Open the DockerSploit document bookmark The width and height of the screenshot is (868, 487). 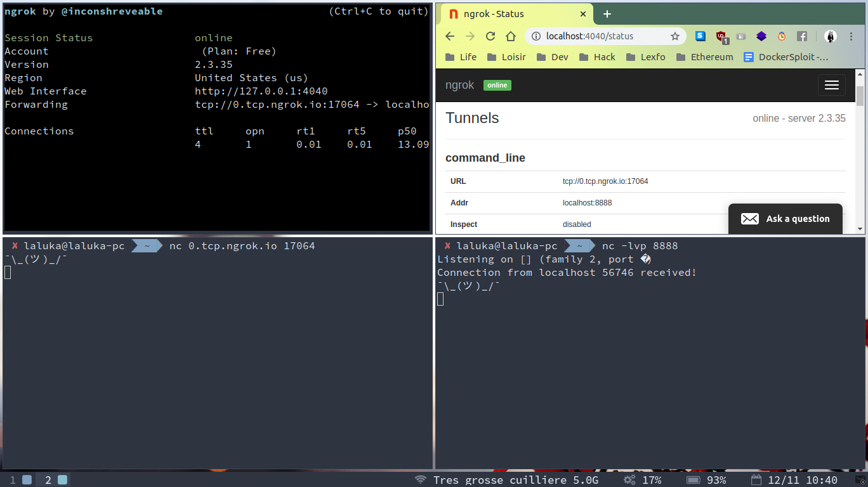click(x=786, y=56)
